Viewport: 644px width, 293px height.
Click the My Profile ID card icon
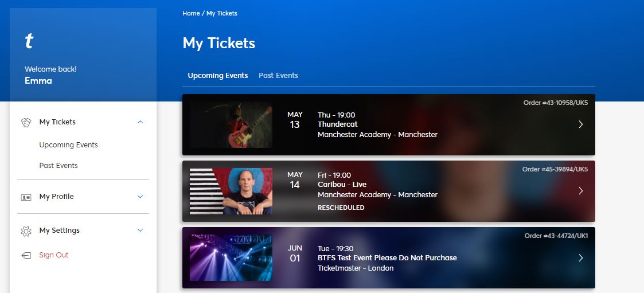(26, 197)
